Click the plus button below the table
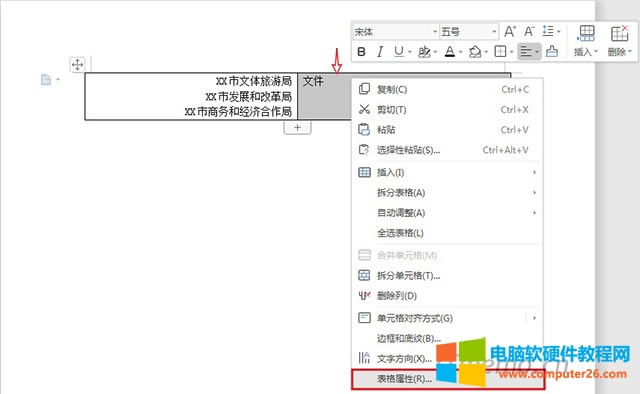 tap(298, 127)
